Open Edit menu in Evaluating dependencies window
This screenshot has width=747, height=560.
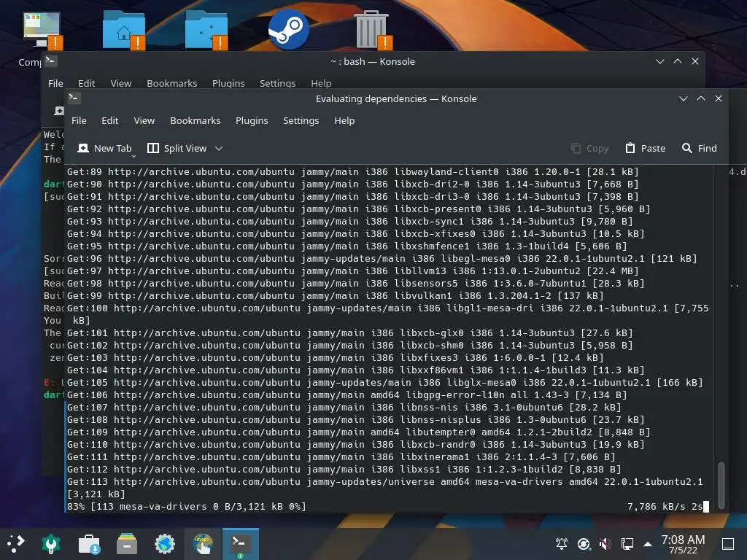[109, 120]
